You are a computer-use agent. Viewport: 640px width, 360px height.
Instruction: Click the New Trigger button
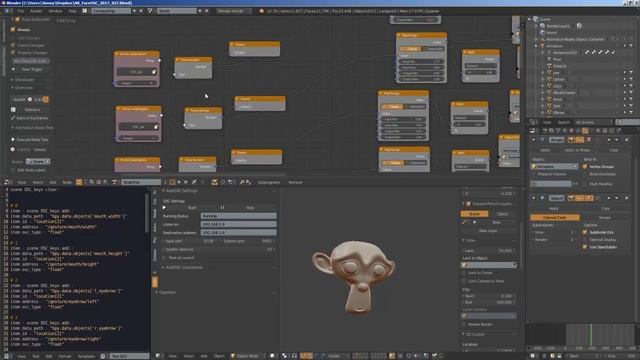tap(31, 69)
